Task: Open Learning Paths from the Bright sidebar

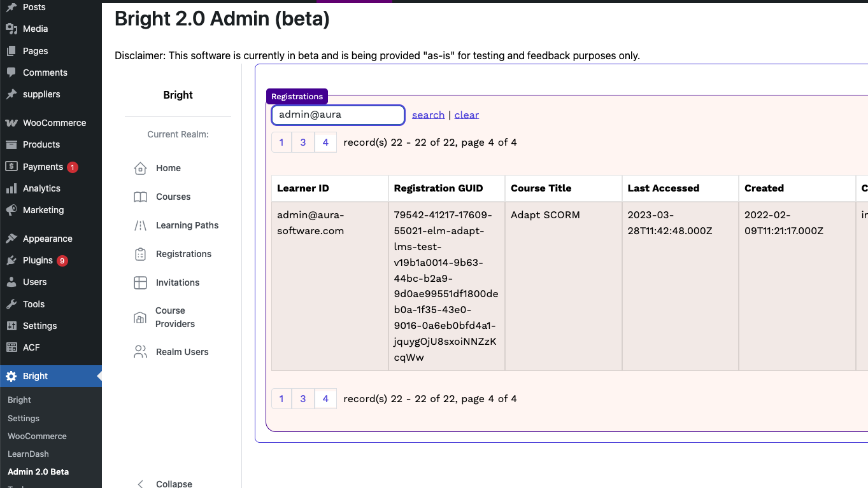Action: click(x=140, y=225)
